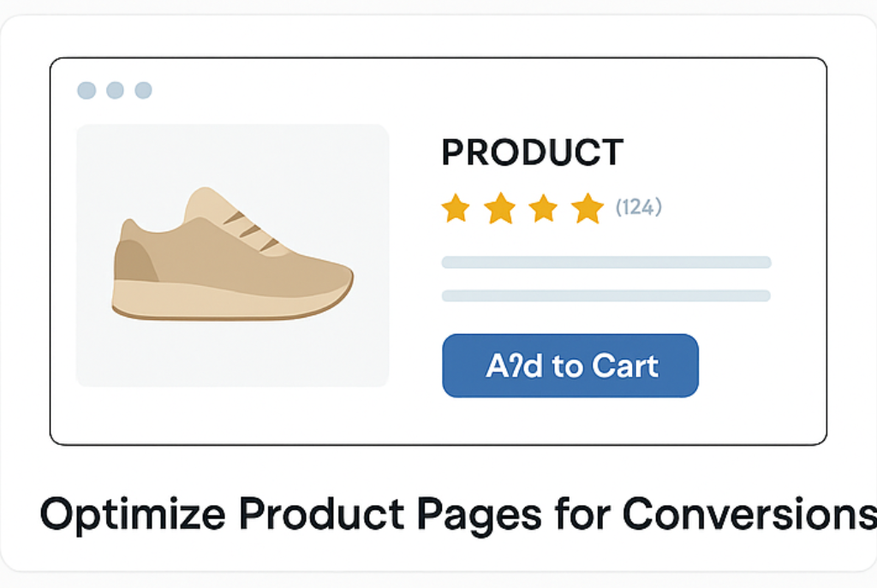Open the (124) review count
This screenshot has width=877, height=588.
point(639,207)
